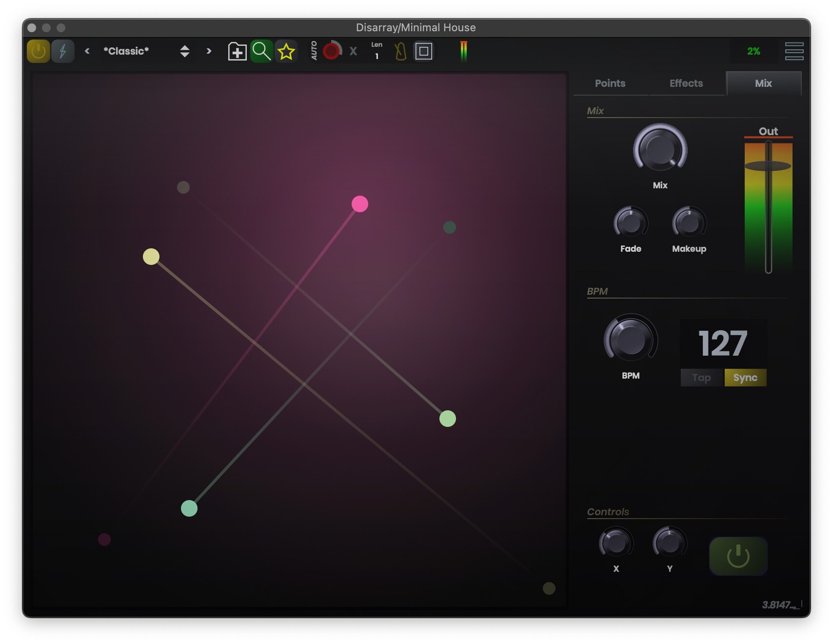Click the Tap tempo button

point(701,377)
